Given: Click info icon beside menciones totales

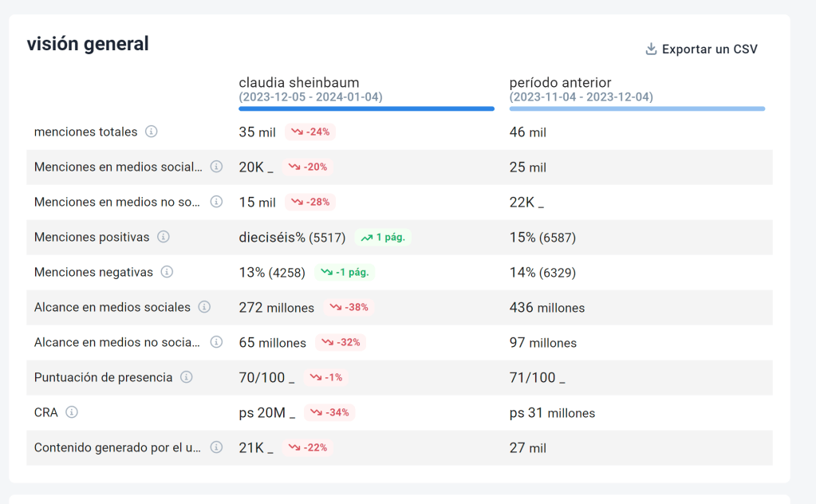Looking at the screenshot, I should (x=152, y=132).
